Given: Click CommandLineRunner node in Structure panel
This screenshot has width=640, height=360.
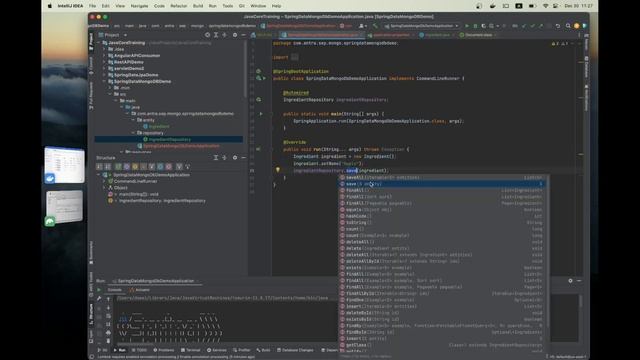Looking at the screenshot, I should 135,181.
